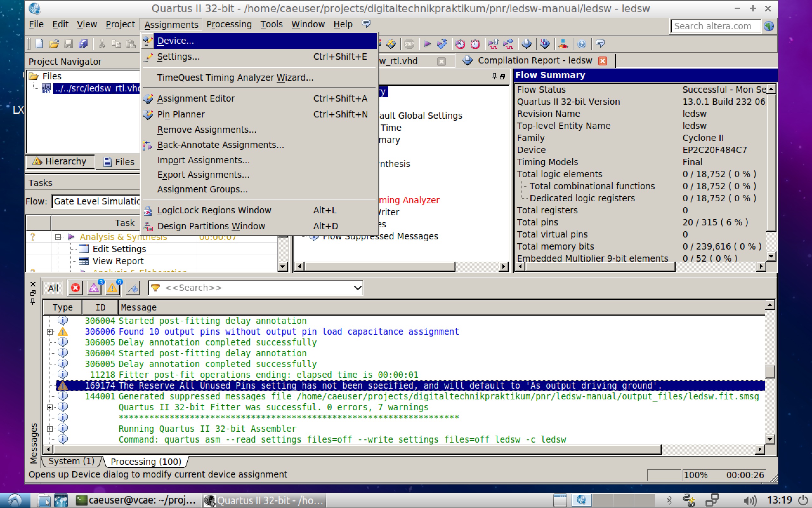Select Export Assignments... entry
812x508 pixels.
point(259,175)
